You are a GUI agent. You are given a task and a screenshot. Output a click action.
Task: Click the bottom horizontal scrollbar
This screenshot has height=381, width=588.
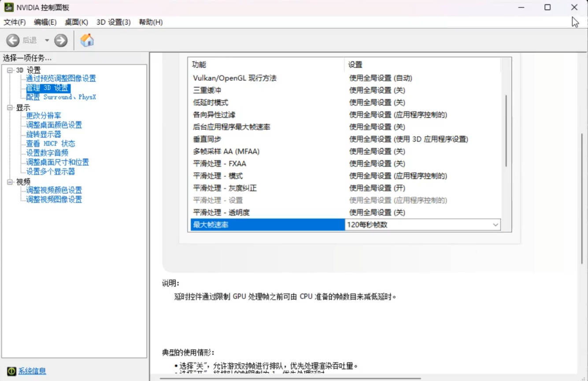(x=290, y=378)
